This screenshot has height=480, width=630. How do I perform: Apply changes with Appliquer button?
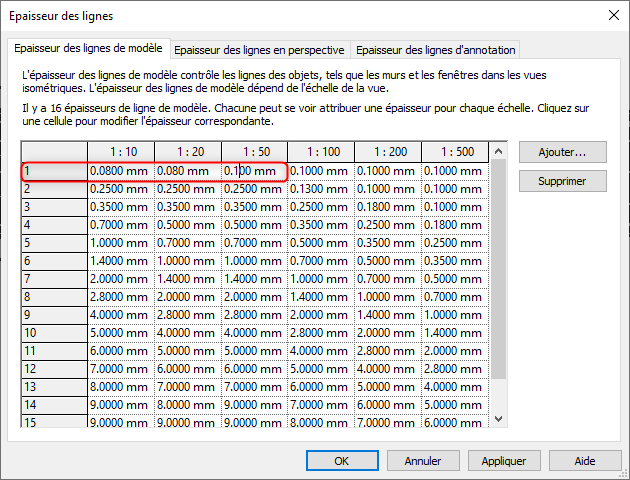(x=504, y=461)
